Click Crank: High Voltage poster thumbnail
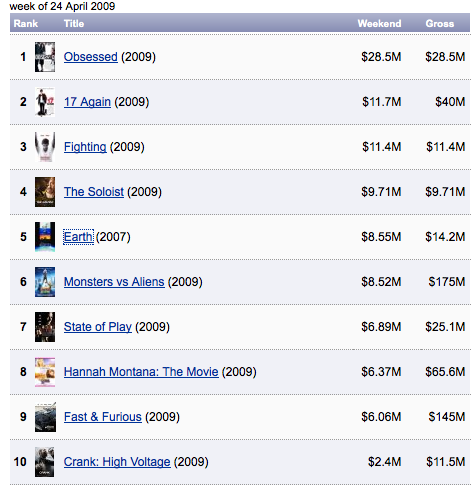The image size is (475, 489). coord(45,462)
